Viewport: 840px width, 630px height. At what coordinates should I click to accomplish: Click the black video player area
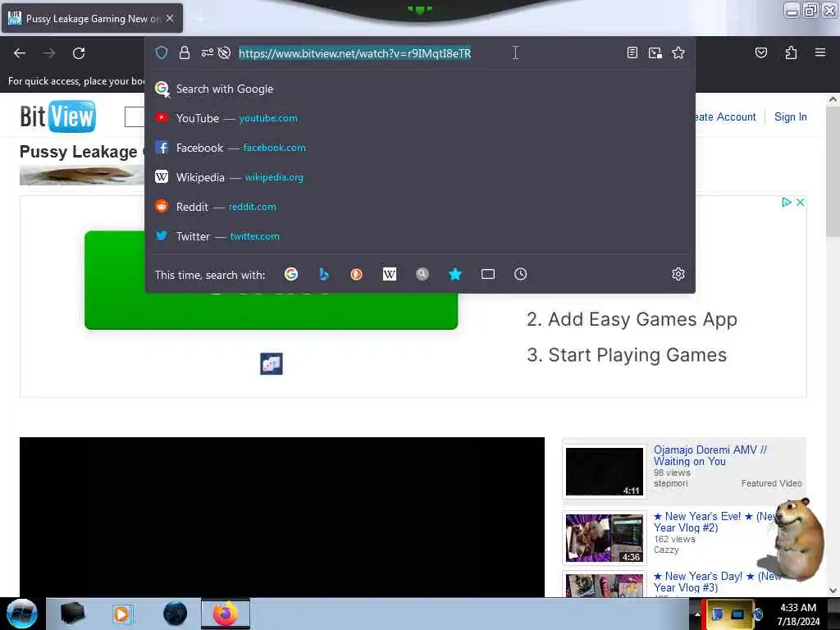[282, 517]
